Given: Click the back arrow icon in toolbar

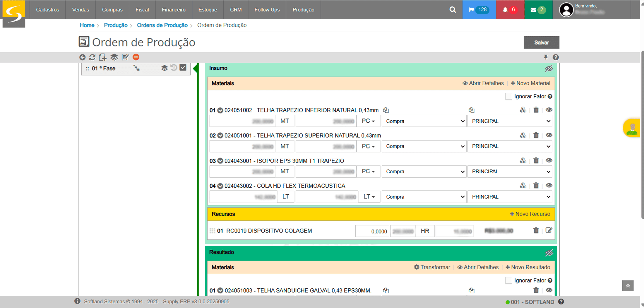Looking at the screenshot, I should pos(82,57).
